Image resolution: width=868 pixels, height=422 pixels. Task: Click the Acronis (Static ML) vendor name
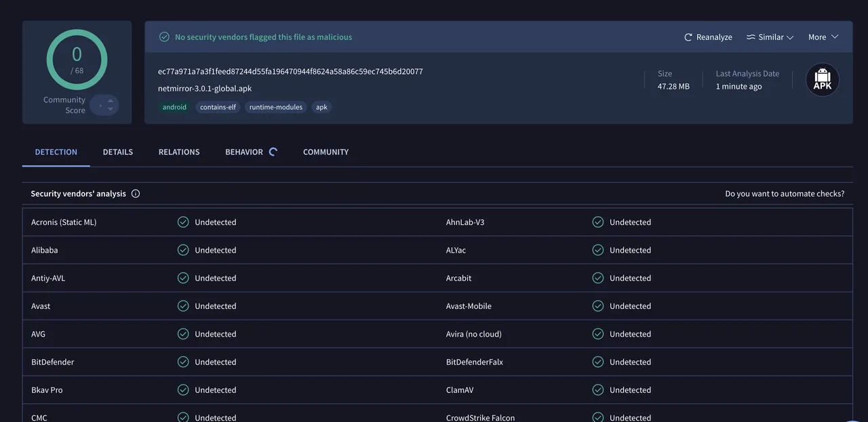pos(64,222)
